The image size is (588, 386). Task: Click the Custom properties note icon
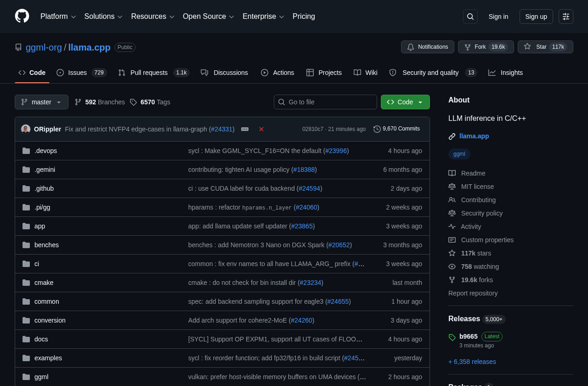tap(452, 240)
